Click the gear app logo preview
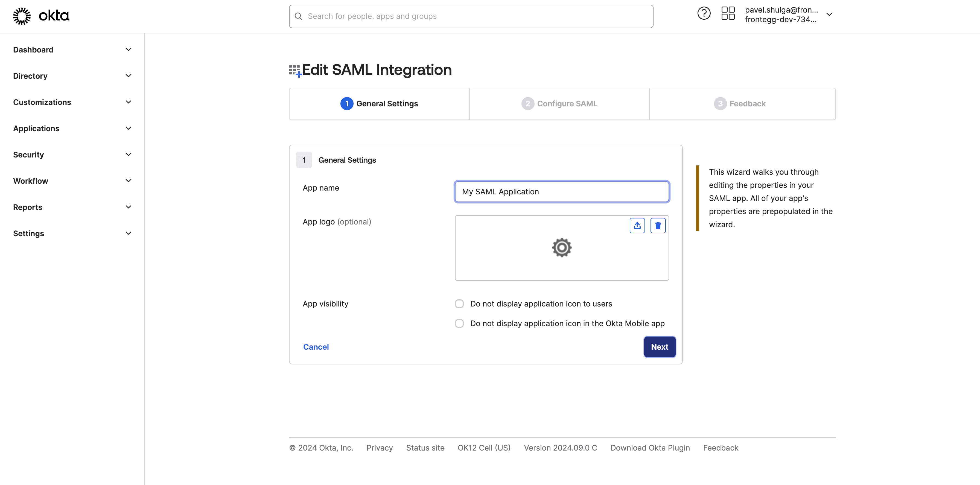This screenshot has width=980, height=485. click(562, 248)
